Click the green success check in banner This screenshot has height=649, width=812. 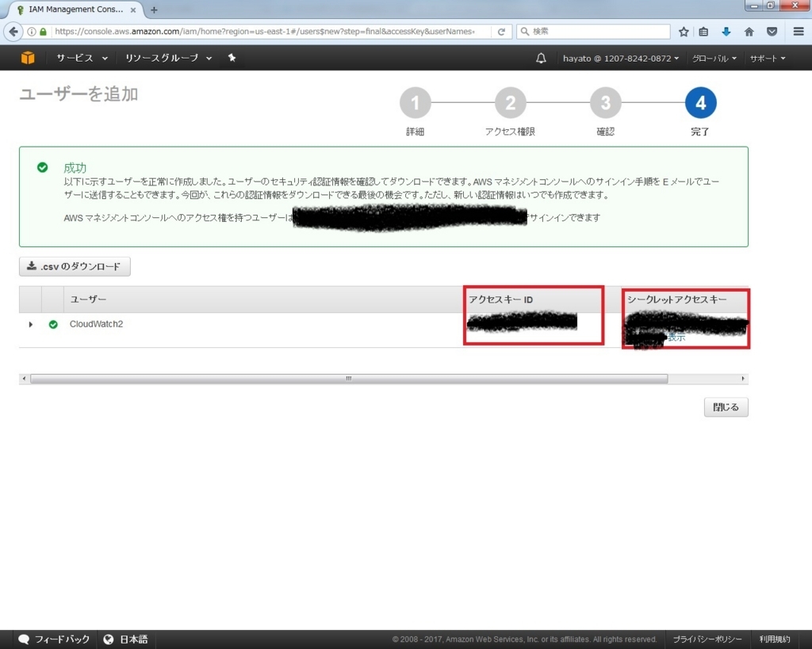point(43,167)
